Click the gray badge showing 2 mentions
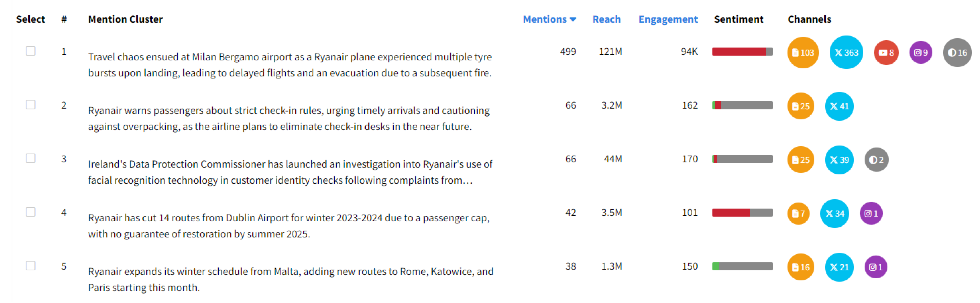The image size is (980, 303). 876,160
